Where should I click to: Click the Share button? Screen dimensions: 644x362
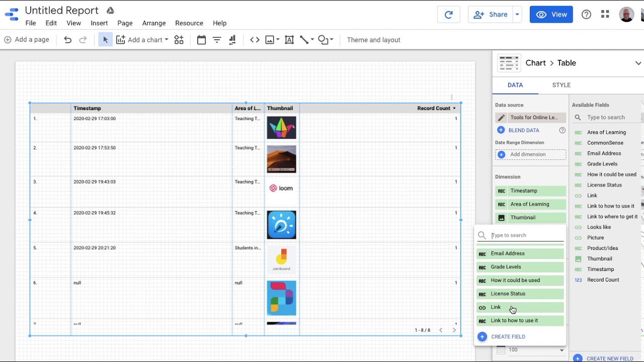(491, 15)
